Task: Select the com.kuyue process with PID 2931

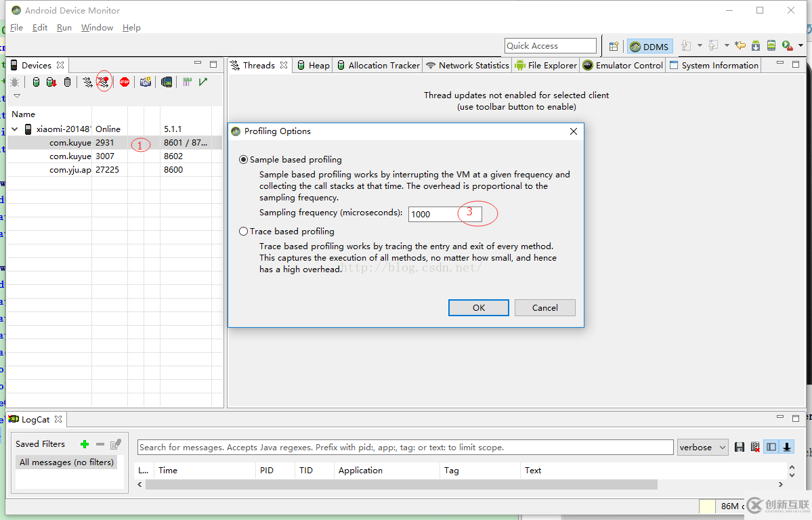Action: 114,142
